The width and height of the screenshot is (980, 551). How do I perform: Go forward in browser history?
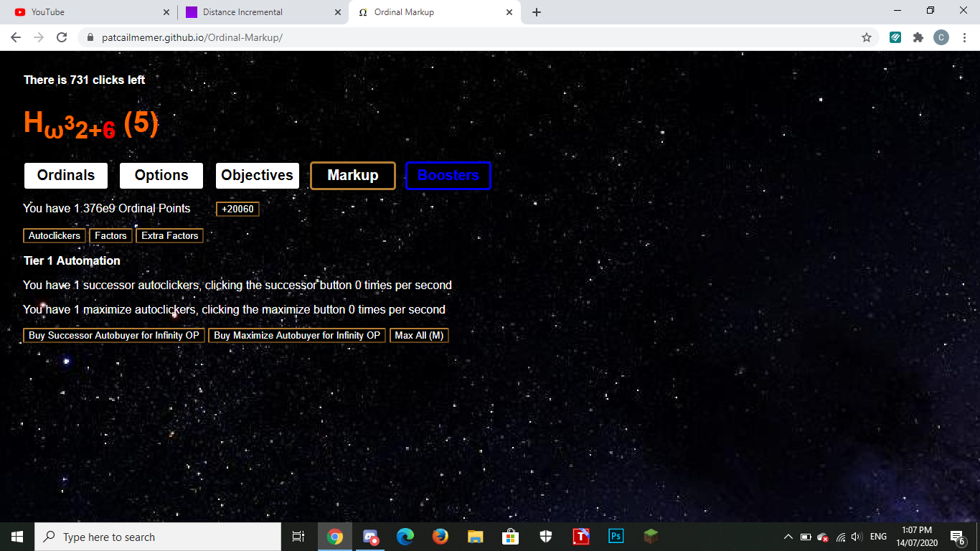(39, 37)
